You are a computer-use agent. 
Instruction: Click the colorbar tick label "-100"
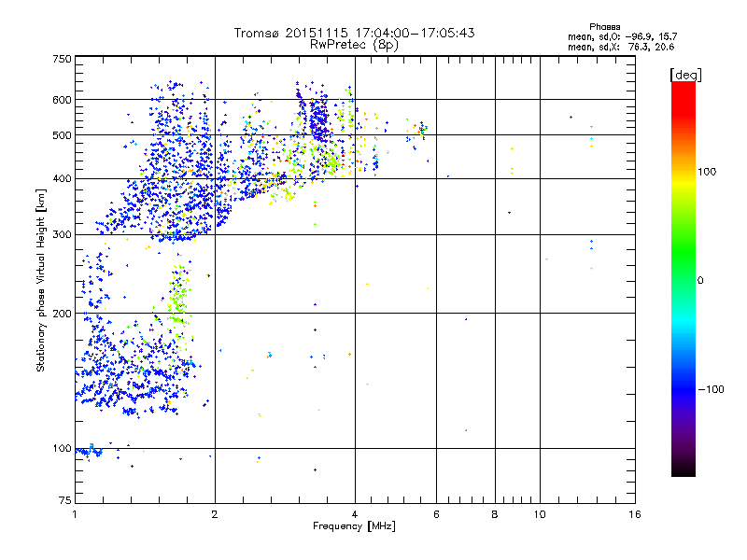pyautogui.click(x=711, y=389)
